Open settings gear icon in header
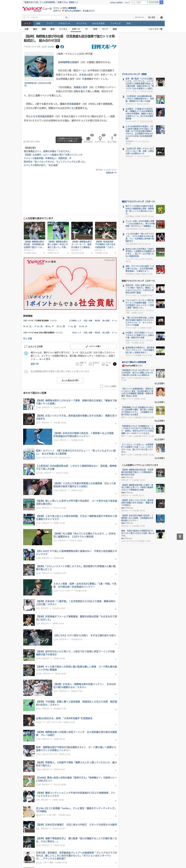 (x=161, y=18)
